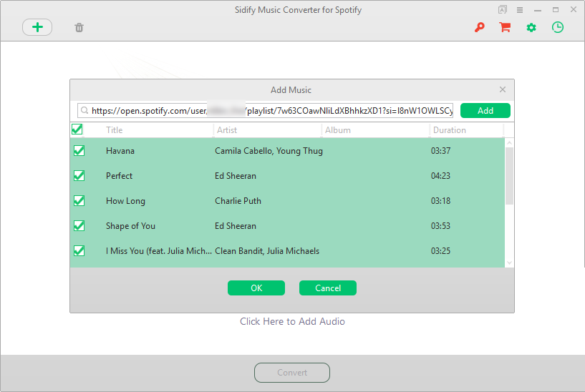The width and height of the screenshot is (585, 392).
Task: Select the Shape of You title
Action: [130, 226]
